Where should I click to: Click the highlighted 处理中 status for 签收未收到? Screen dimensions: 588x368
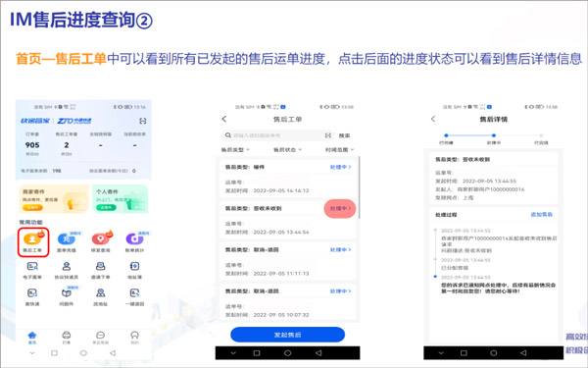(x=340, y=208)
